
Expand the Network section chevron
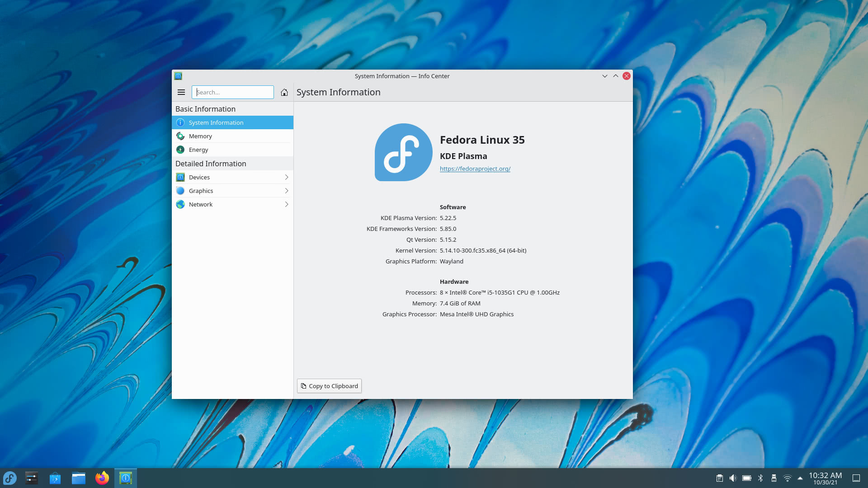(x=287, y=204)
